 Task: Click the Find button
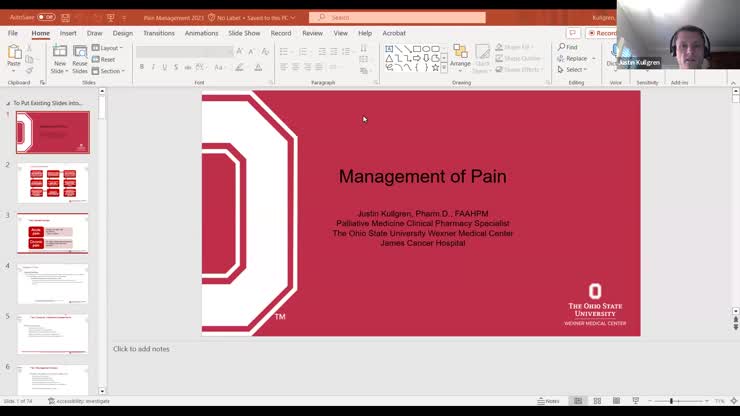[x=567, y=47]
